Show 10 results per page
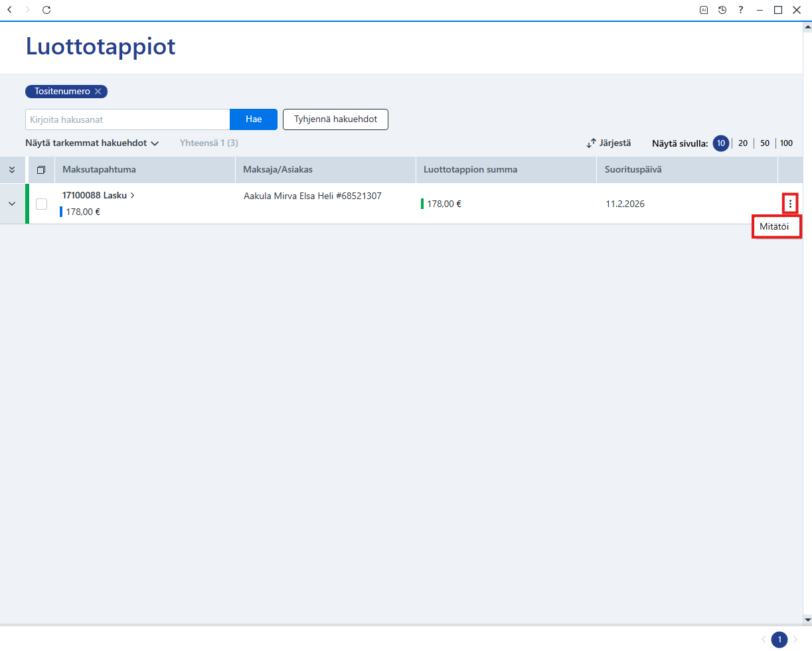Viewport: 812px width, 651px height. [721, 143]
